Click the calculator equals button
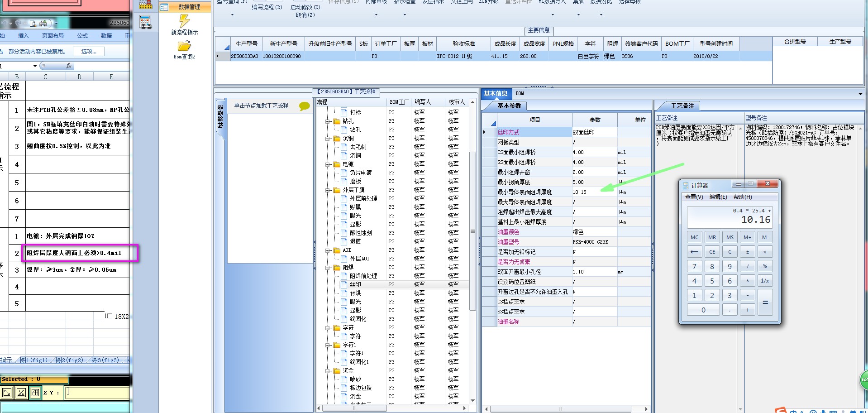The height and width of the screenshot is (413, 868). (x=765, y=303)
